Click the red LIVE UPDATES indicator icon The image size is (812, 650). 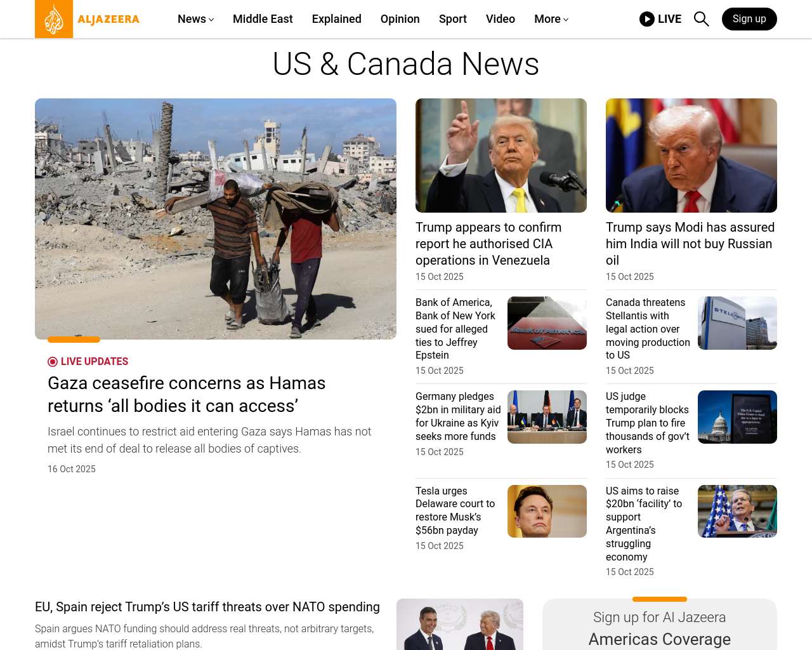[x=53, y=362]
